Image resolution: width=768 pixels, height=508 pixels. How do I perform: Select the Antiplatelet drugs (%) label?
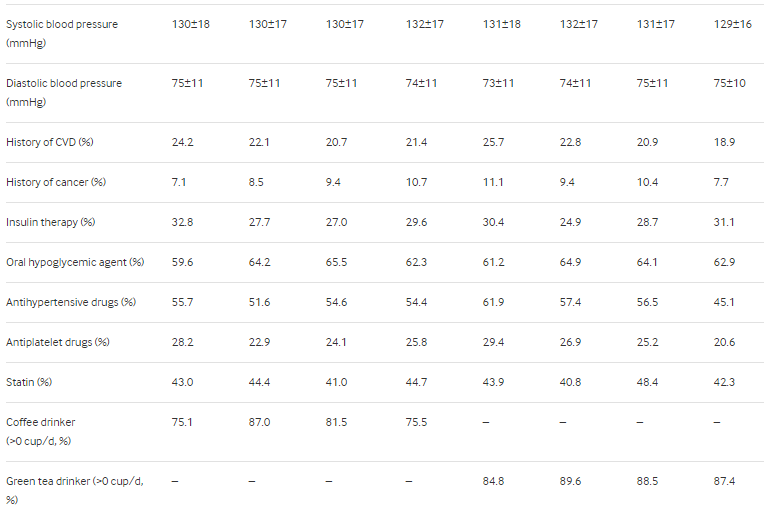click(58, 342)
